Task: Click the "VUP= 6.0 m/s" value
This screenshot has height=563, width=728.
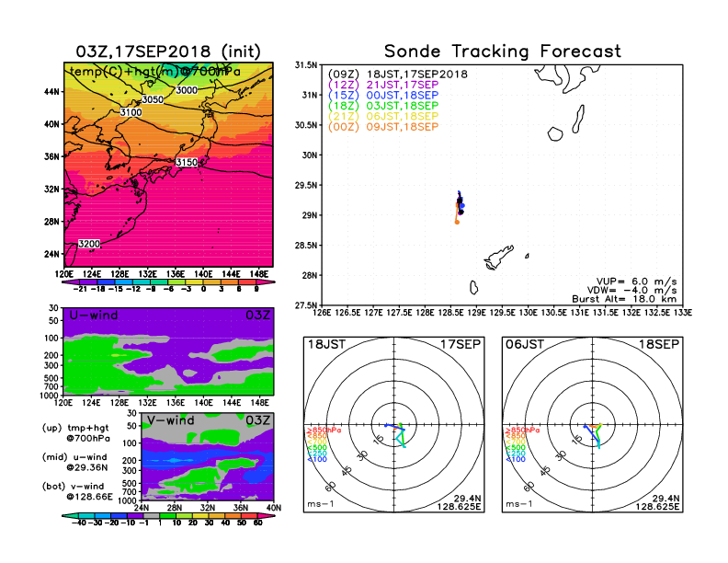Action: click(636, 281)
